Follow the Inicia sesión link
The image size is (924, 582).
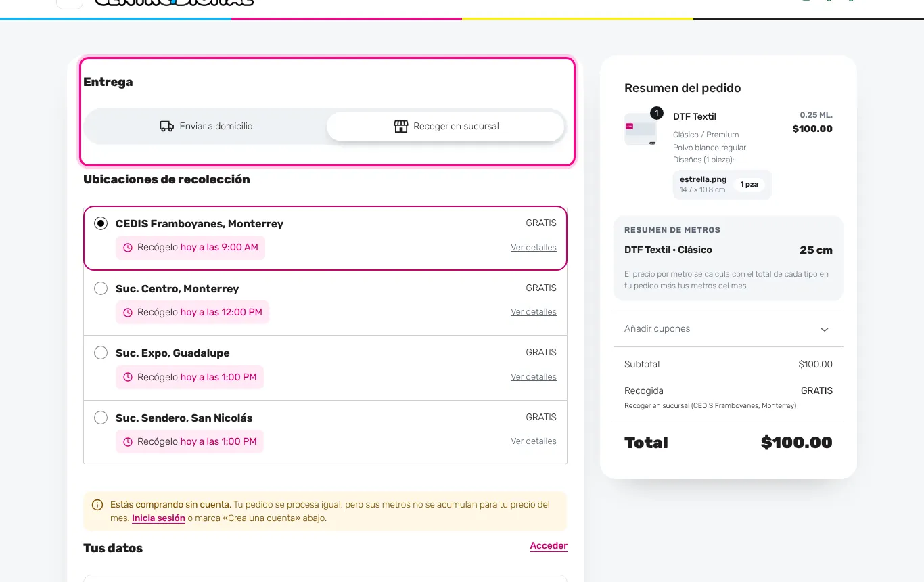pos(158,518)
